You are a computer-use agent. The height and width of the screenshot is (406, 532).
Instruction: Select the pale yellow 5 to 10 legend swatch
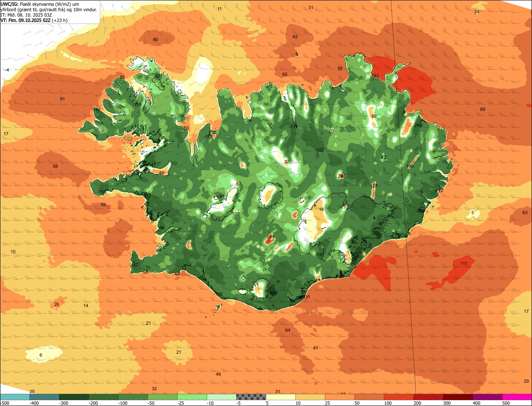pyautogui.click(x=280, y=397)
